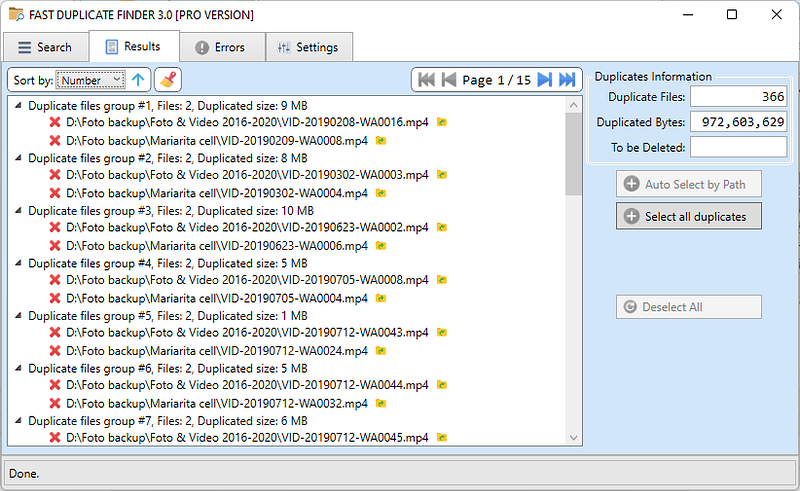Image resolution: width=800 pixels, height=491 pixels.
Task: Open the Errors tab
Action: point(221,47)
